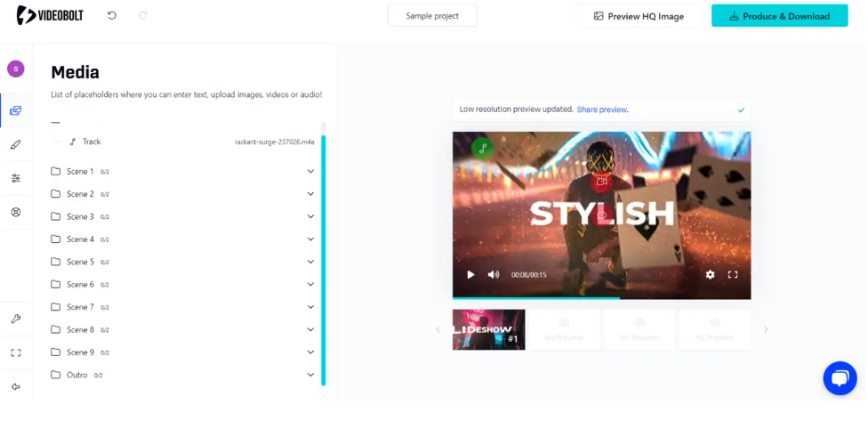This screenshot has height=421, width=868.
Task: Click Preview HQ Image button
Action: point(639,16)
